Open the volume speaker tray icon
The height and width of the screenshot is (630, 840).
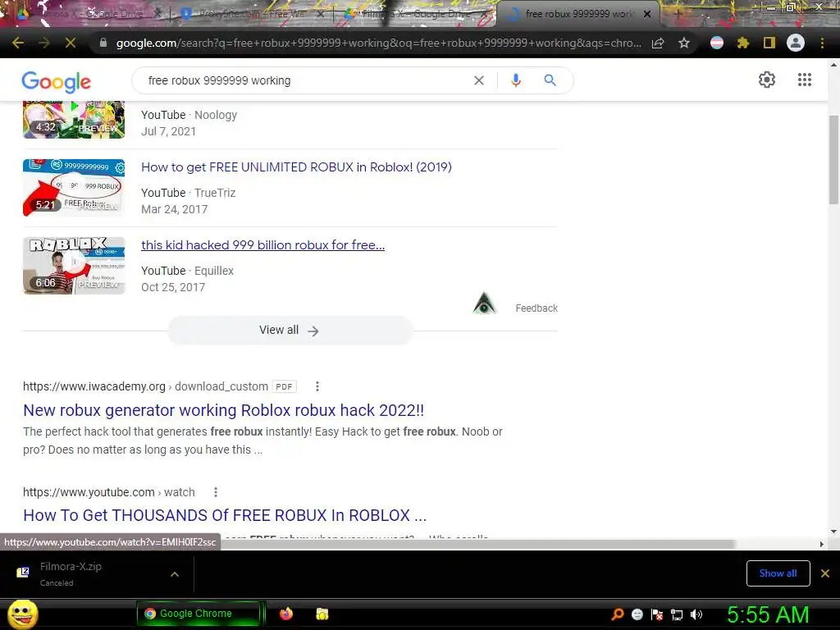pyautogui.click(x=696, y=614)
